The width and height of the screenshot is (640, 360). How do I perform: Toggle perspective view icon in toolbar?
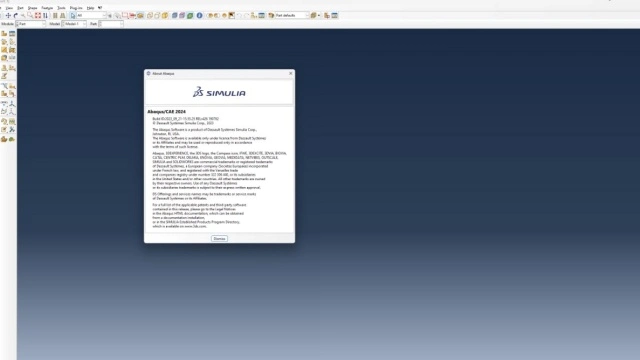pos(62,15)
